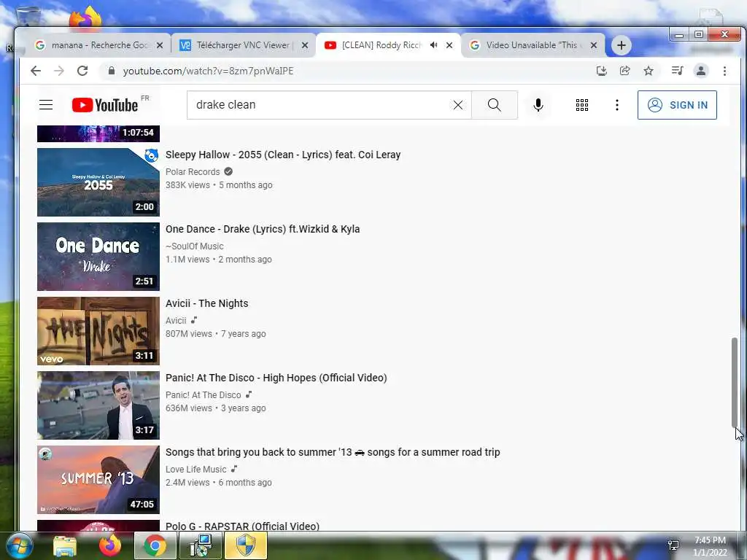Open The Nights Avicii thumbnail
Viewport: 747px width, 560px height.
98,331
